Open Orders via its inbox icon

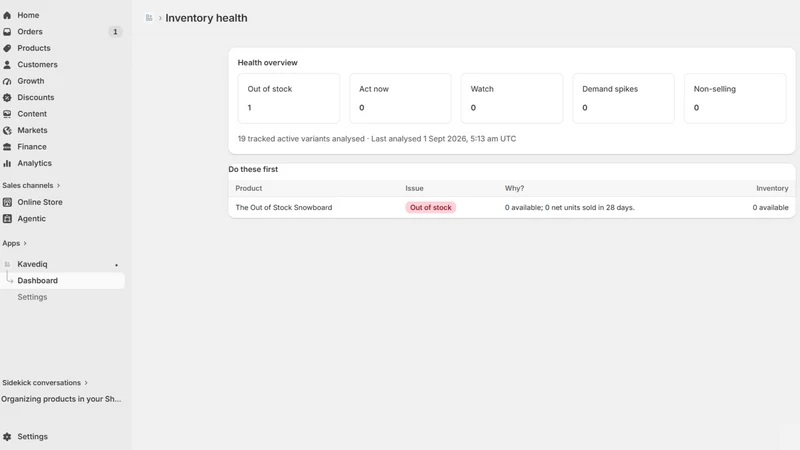click(7, 32)
